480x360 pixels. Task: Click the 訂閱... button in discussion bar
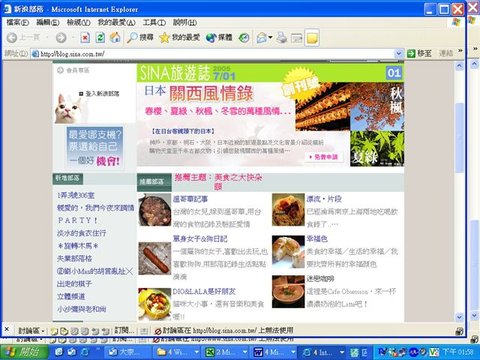pyautogui.click(x=124, y=330)
